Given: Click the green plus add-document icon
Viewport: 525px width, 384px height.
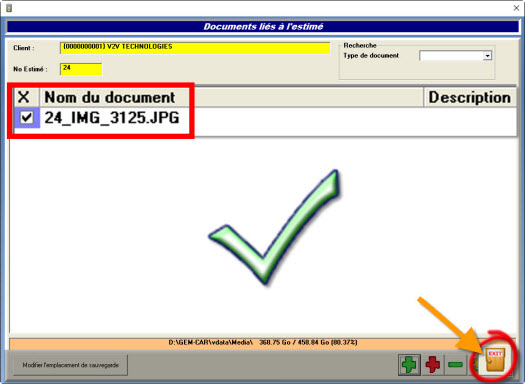Looking at the screenshot, I should [x=409, y=364].
